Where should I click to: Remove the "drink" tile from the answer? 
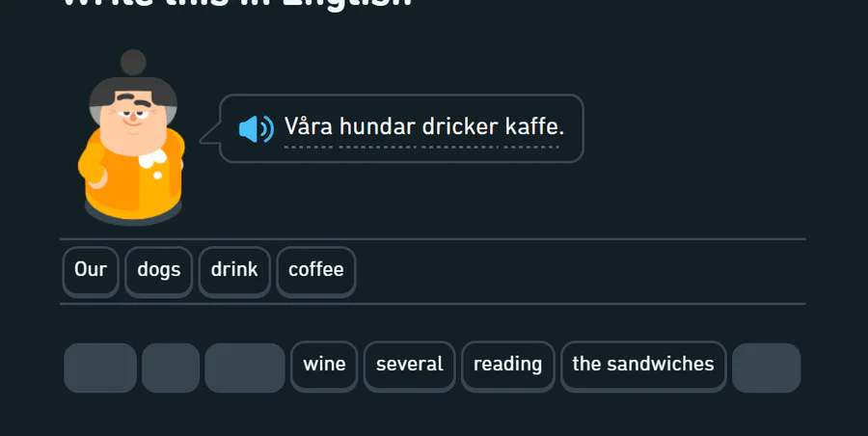click(x=234, y=271)
